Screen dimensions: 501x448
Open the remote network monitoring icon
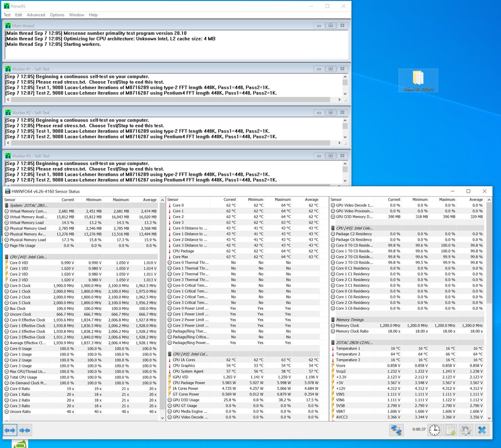pos(396,430)
